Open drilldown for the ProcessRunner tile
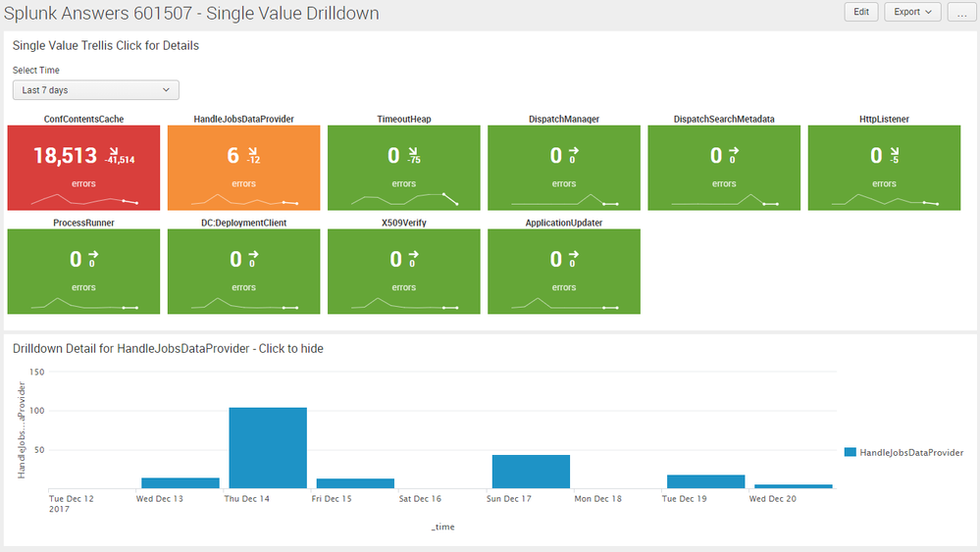980x552 pixels. pos(83,272)
